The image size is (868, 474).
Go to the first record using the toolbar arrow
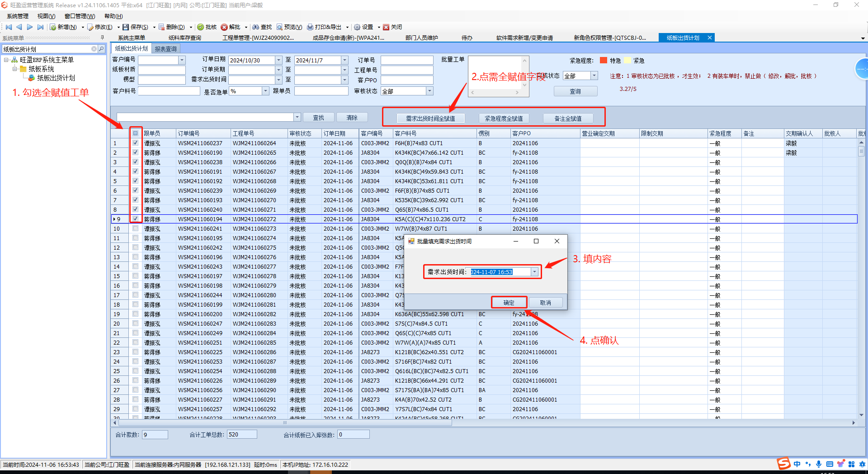point(9,27)
